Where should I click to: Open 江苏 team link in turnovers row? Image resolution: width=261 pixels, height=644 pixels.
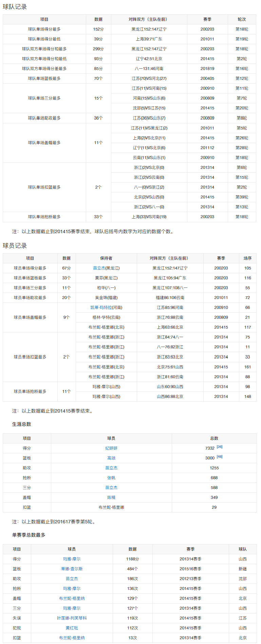point(243,618)
